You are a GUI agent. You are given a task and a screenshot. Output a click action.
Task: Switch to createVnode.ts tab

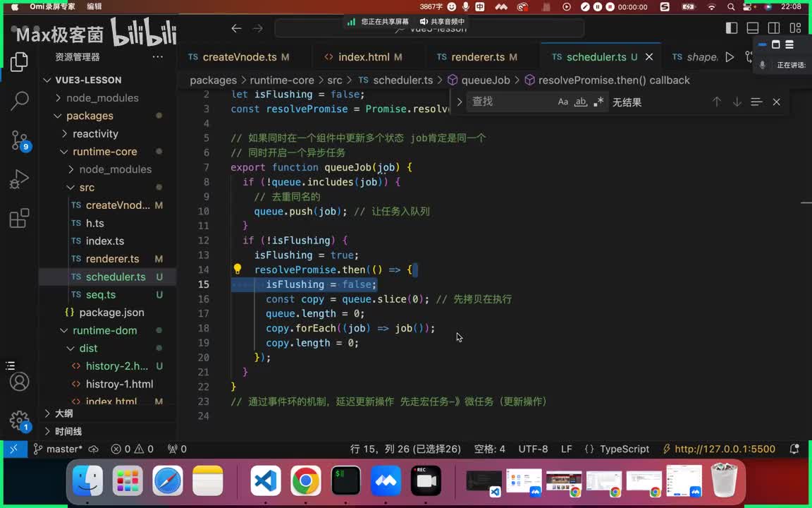pos(239,57)
